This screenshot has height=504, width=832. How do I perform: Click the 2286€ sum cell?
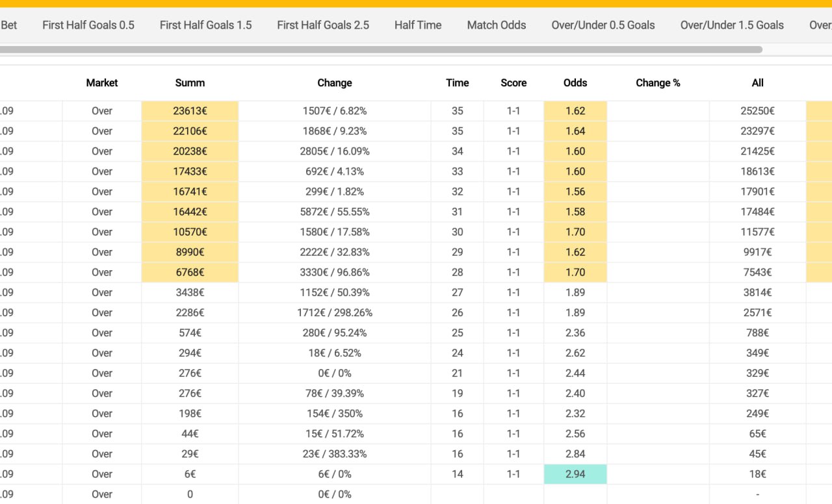pos(190,312)
